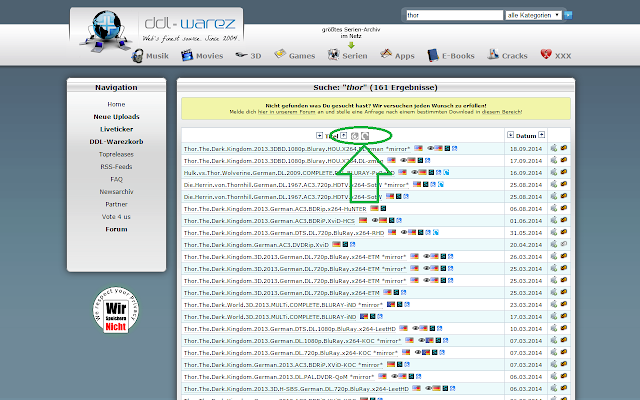The width and height of the screenshot is (640, 400).
Task: Click gray icon in 20.04.2014 DVDRip row
Action: tap(564, 244)
